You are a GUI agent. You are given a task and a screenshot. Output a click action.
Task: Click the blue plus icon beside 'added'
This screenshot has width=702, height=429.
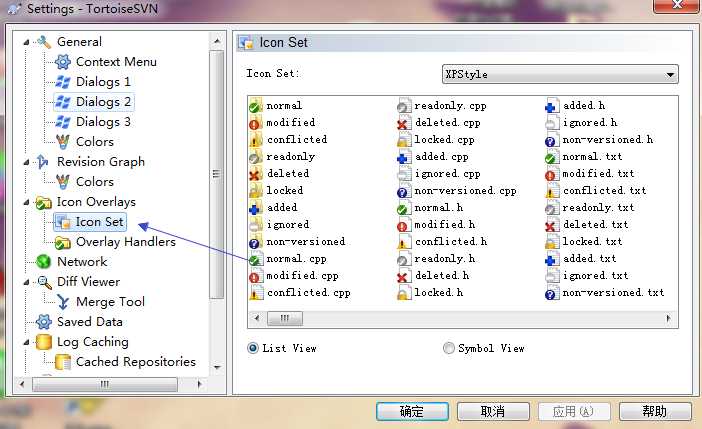click(x=255, y=208)
